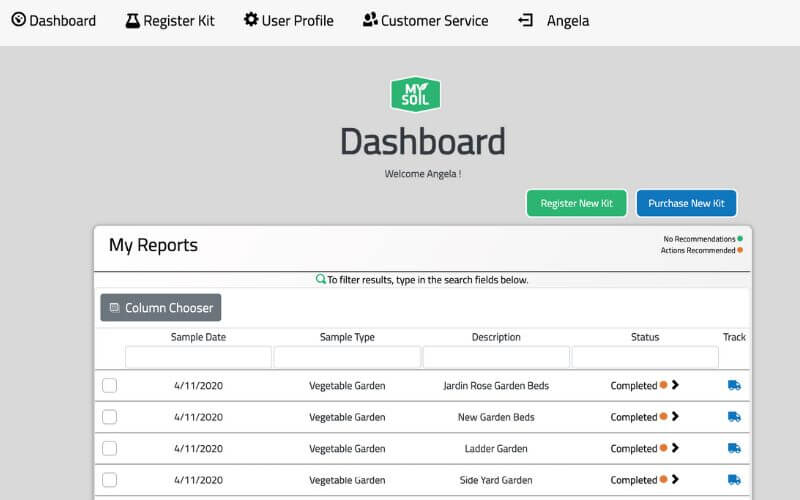
Task: Click the Sample Type filter input field
Action: (347, 357)
